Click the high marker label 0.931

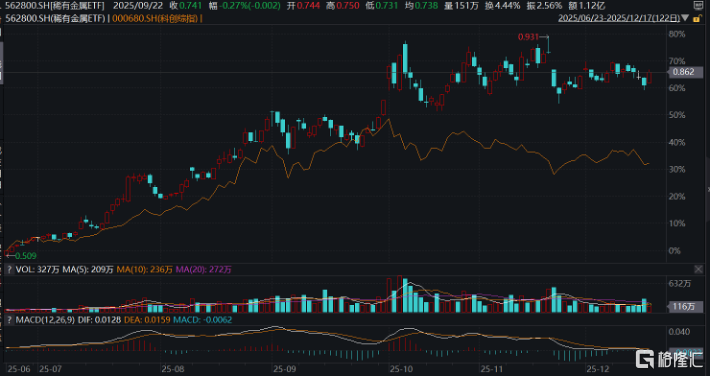tap(528, 37)
